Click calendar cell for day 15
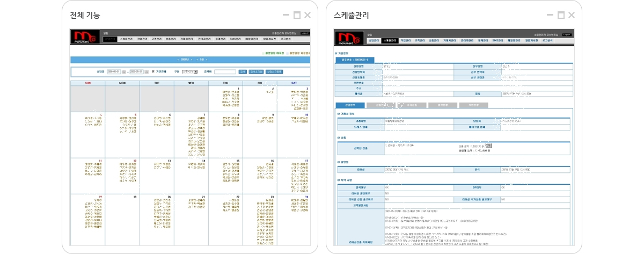 tap(225, 175)
